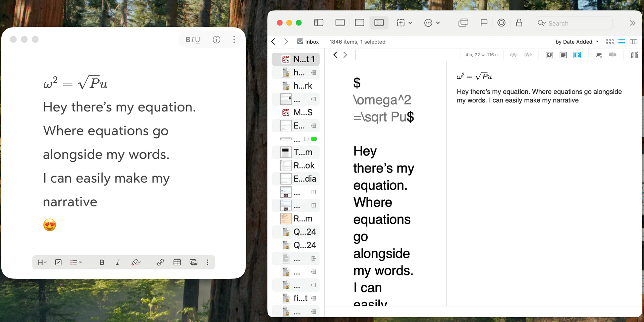
Task: Insert a checkbox todo item
Action: coord(58,262)
